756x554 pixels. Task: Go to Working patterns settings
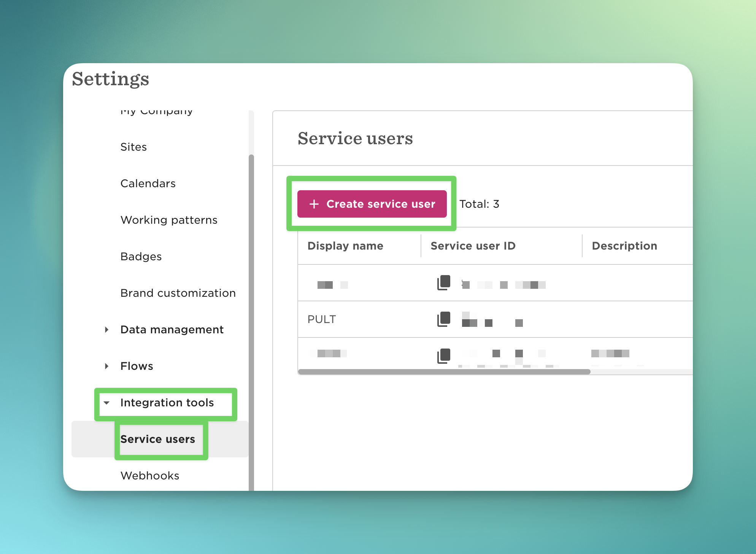[169, 220]
